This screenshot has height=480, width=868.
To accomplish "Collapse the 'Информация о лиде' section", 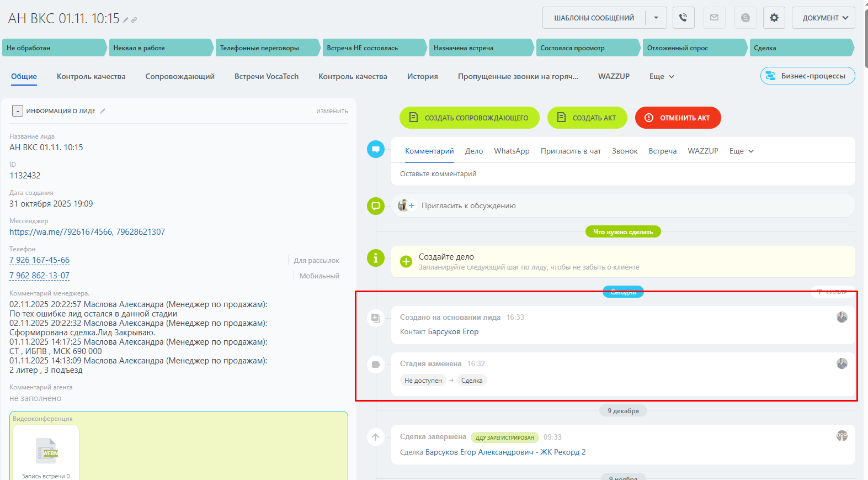I will point(18,111).
